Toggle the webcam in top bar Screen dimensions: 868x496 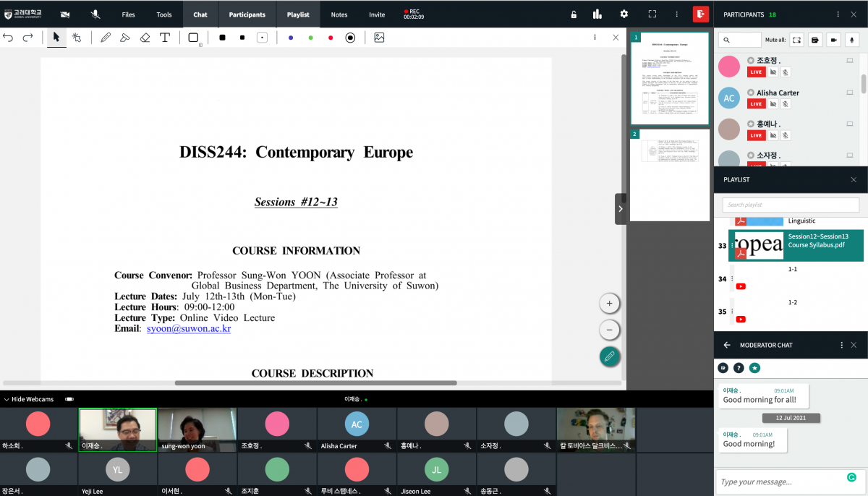point(65,14)
